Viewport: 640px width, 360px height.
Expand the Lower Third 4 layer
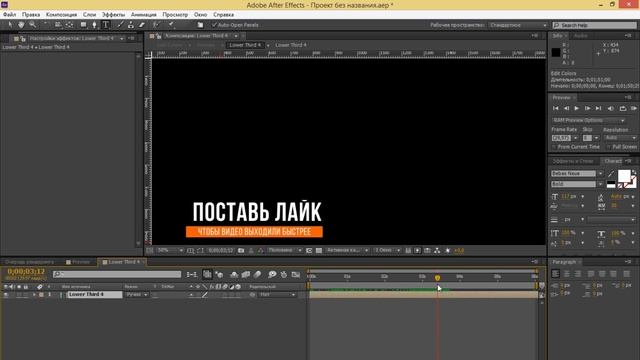[x=35, y=294]
